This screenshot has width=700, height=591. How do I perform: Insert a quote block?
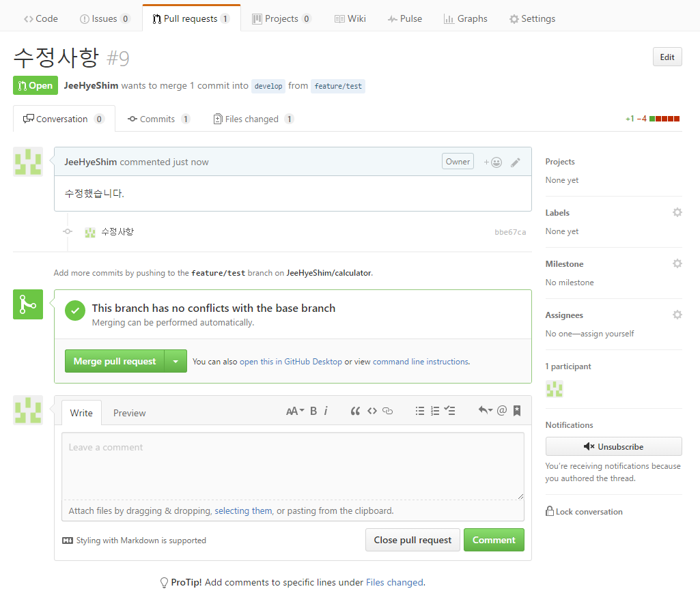point(355,411)
